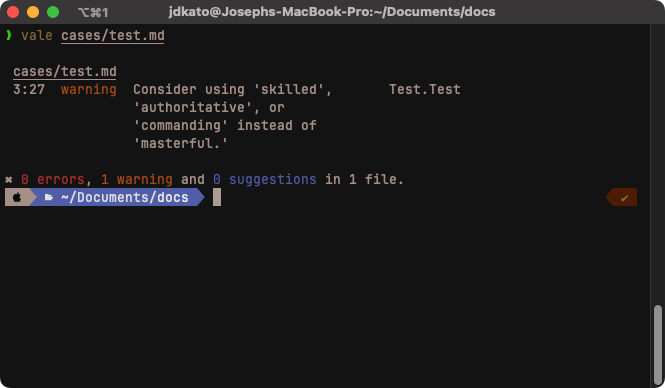
Task: Click the Apple logo prompt segment
Action: click(18, 197)
